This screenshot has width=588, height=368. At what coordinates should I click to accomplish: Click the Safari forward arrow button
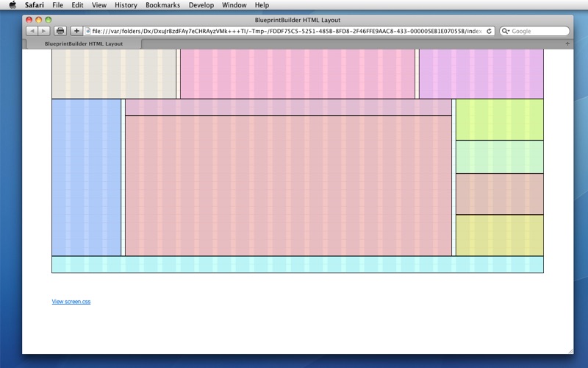coord(44,31)
